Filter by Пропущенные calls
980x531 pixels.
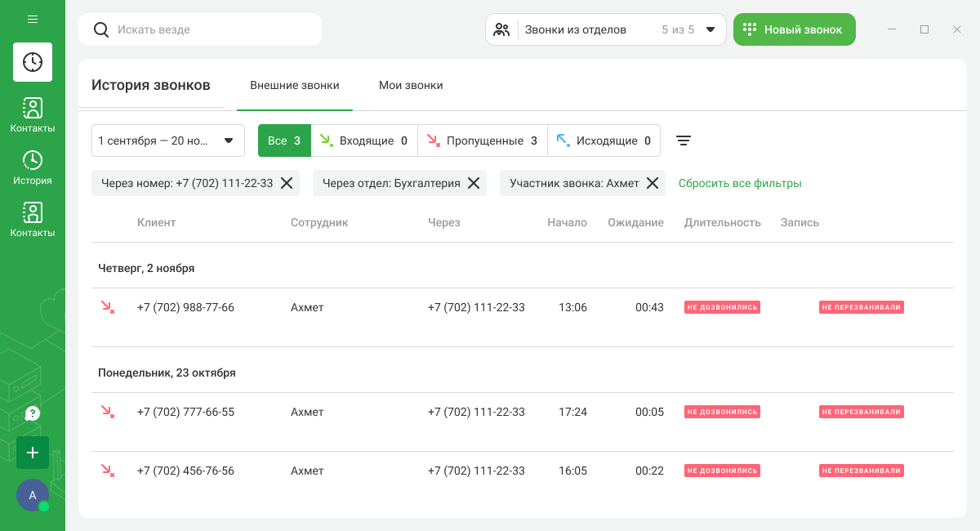click(482, 141)
